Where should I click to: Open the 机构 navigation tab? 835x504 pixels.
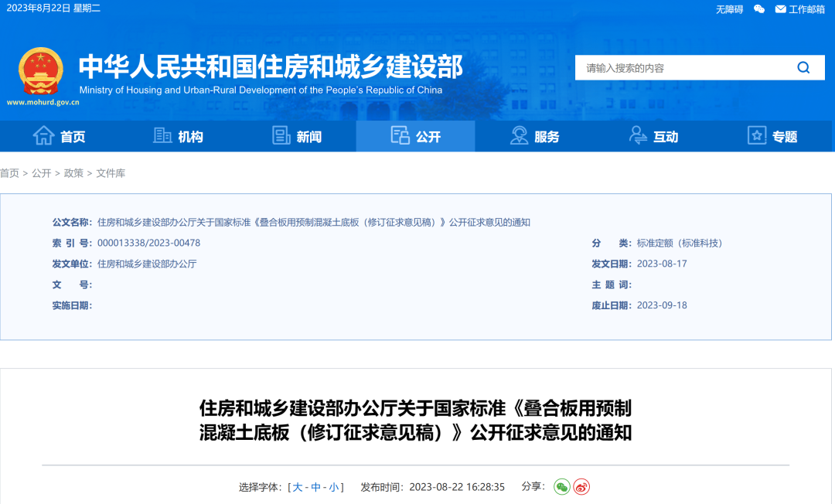point(178,136)
